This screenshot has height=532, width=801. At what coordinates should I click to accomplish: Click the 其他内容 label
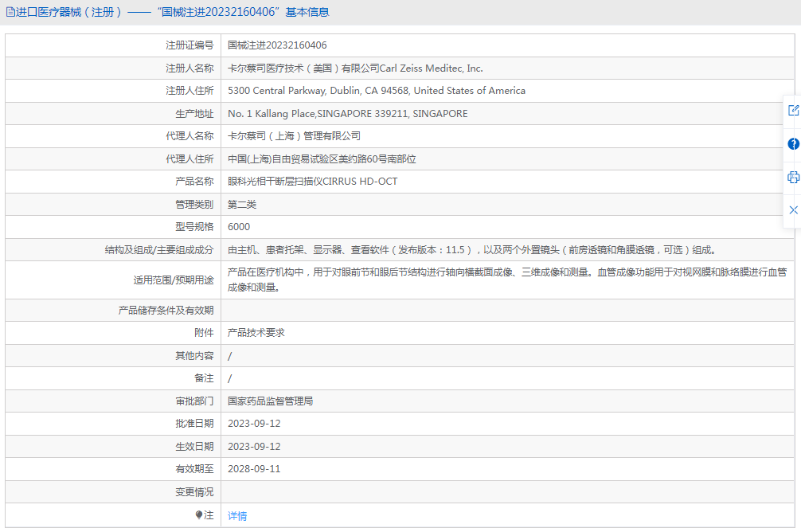pos(194,356)
